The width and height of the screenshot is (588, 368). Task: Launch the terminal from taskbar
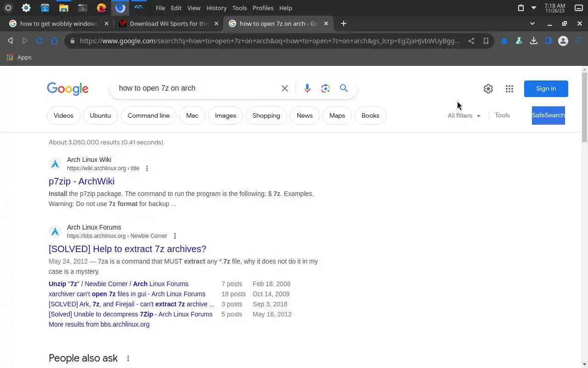coord(82,8)
